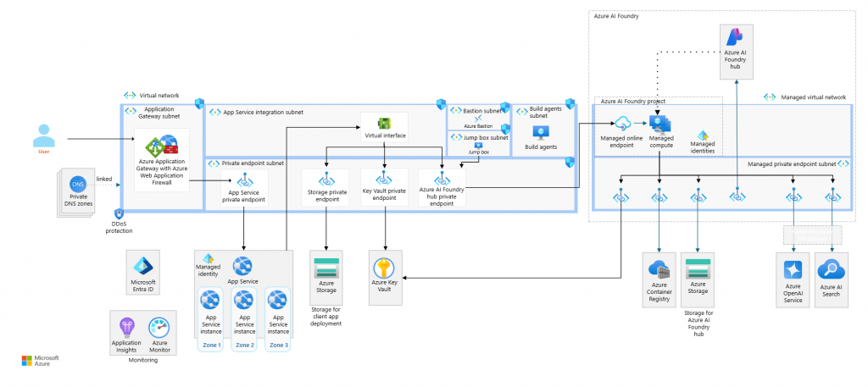Select the Private DNS zones icon
Image resolution: width=868 pixels, height=387 pixels.
click(78, 183)
